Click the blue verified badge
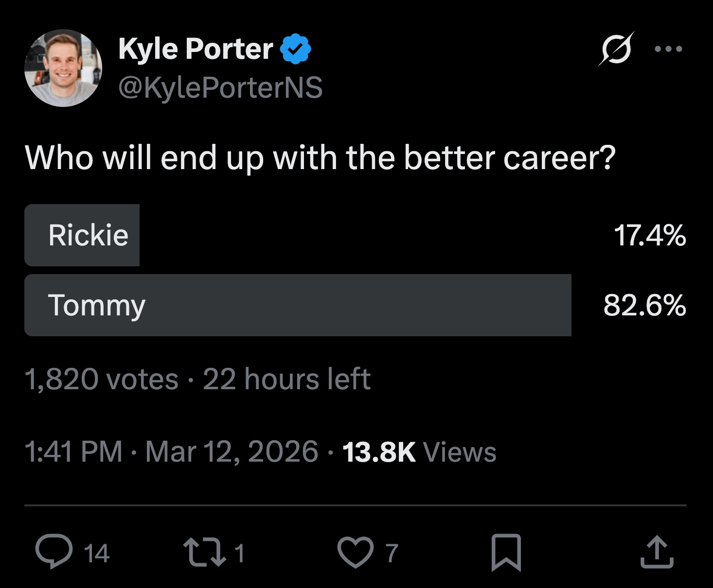The width and height of the screenshot is (713, 588). 295,49
